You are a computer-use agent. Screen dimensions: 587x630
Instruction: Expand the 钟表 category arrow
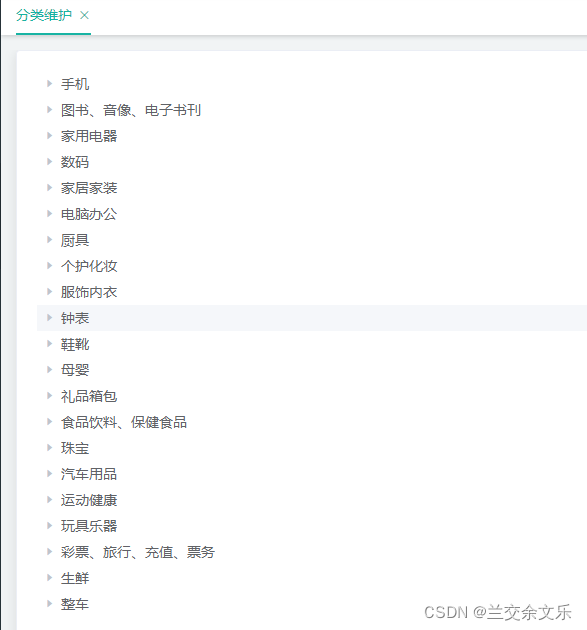[x=49, y=318]
